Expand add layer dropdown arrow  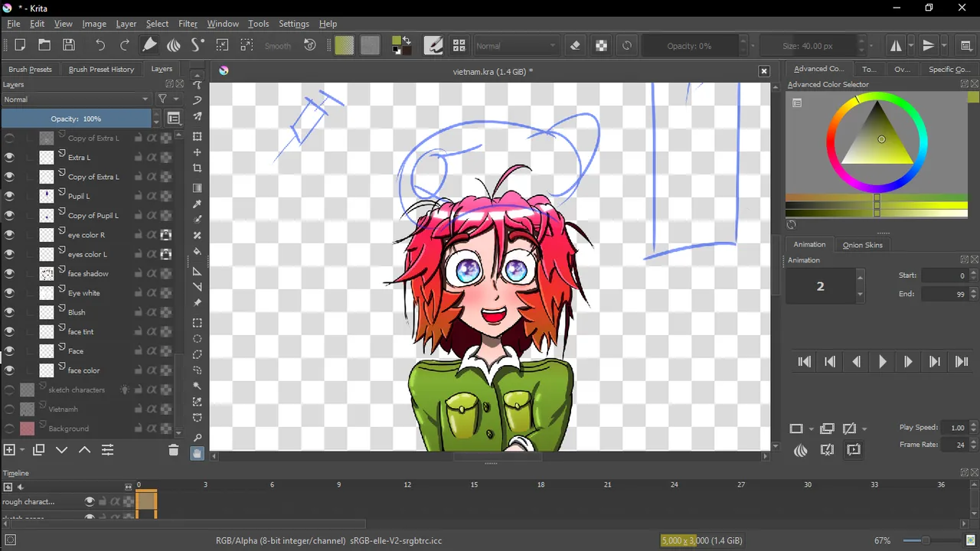[23, 450]
